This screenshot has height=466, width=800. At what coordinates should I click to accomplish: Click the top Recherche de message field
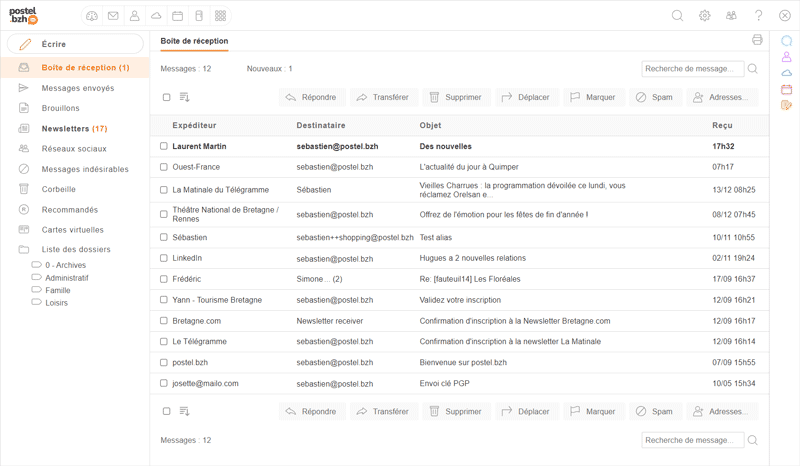pyautogui.click(x=692, y=69)
